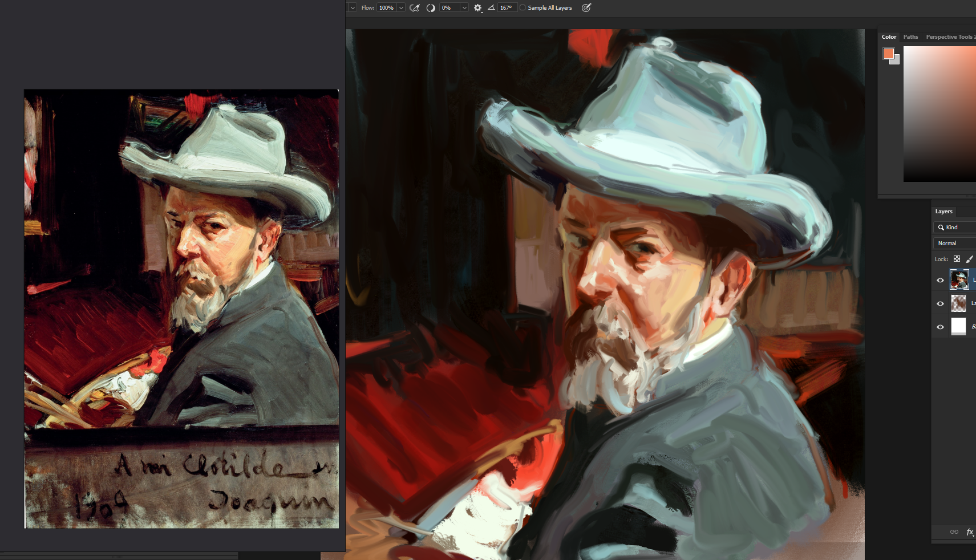Select the middle transparent layer thumbnail

click(x=959, y=303)
